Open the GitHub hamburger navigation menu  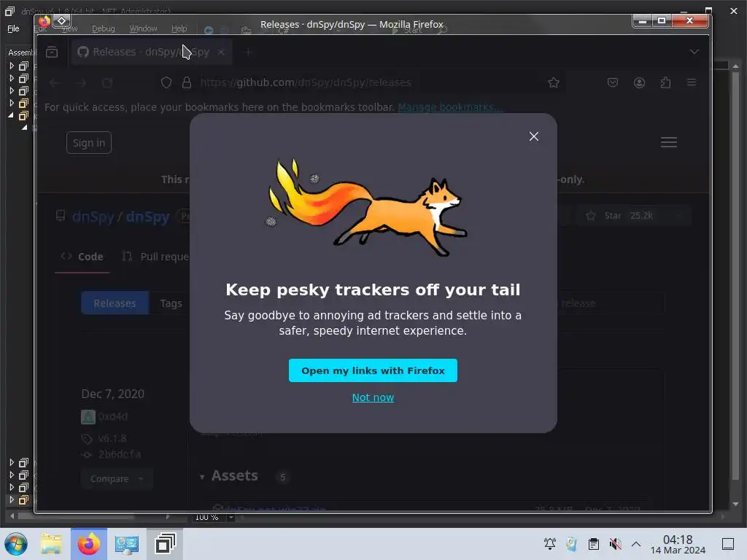[668, 142]
